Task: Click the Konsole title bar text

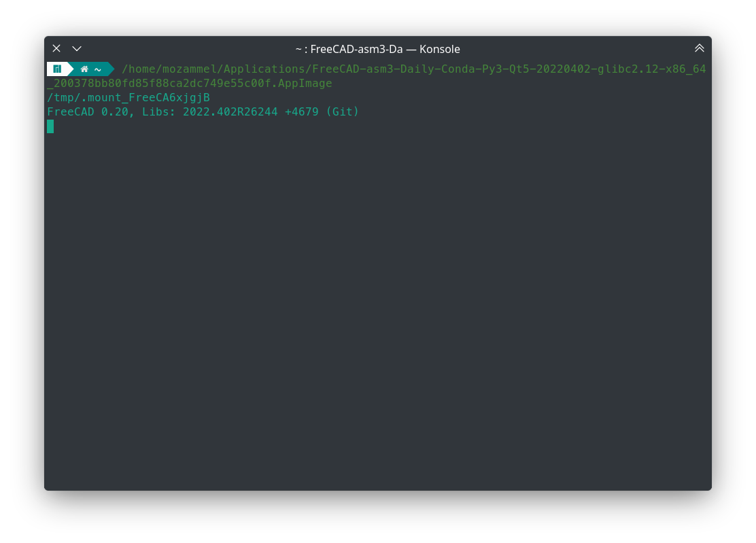Action: (378, 49)
